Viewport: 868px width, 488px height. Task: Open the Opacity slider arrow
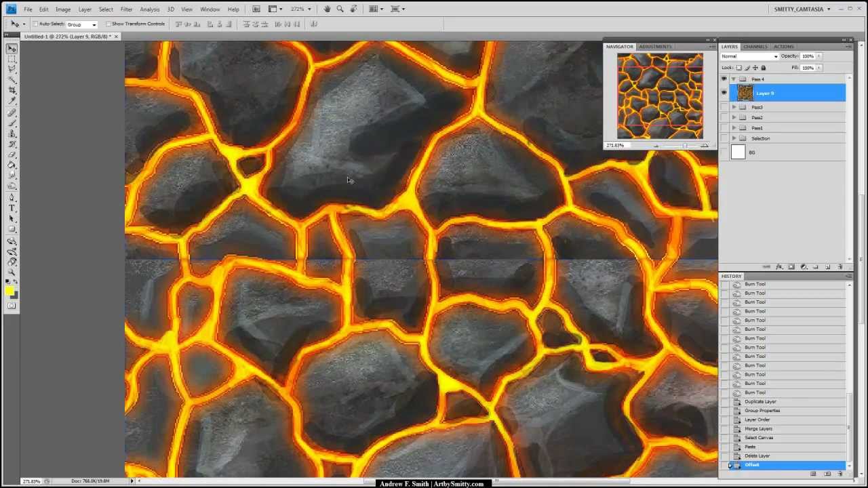[x=818, y=56]
